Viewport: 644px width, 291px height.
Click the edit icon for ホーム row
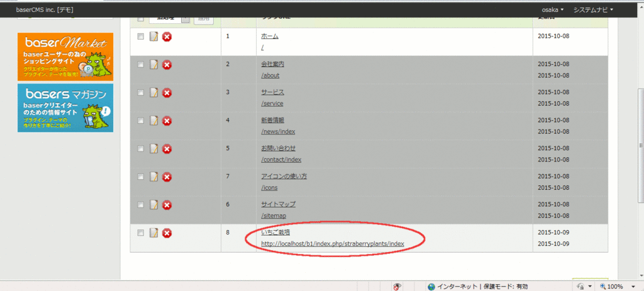point(153,36)
